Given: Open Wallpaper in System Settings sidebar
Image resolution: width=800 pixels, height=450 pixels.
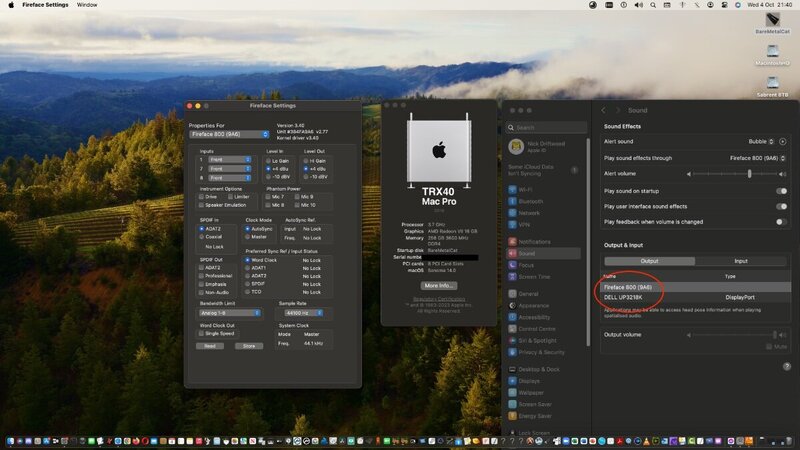Looking at the screenshot, I should (x=526, y=392).
